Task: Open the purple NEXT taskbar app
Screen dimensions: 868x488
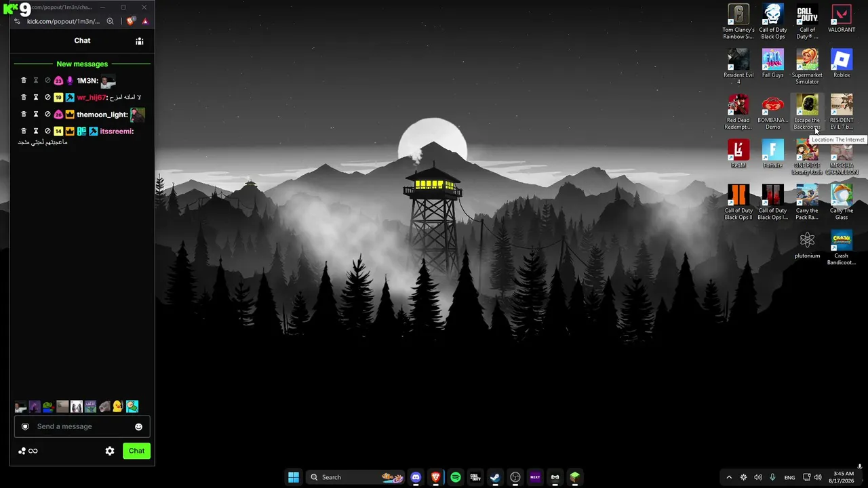Action: coord(535,477)
